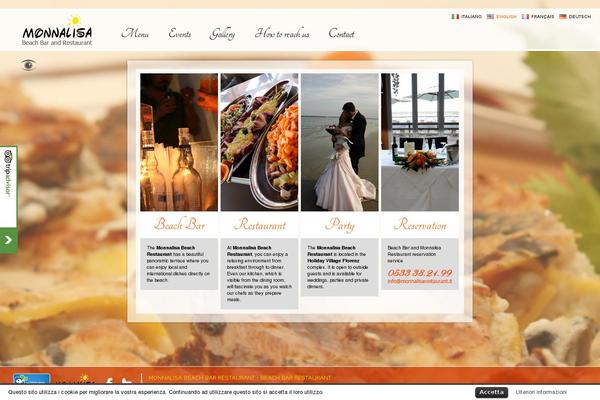Screen dimensions: 600x400
Task: Open the Contact navigation item
Action: coord(341,34)
